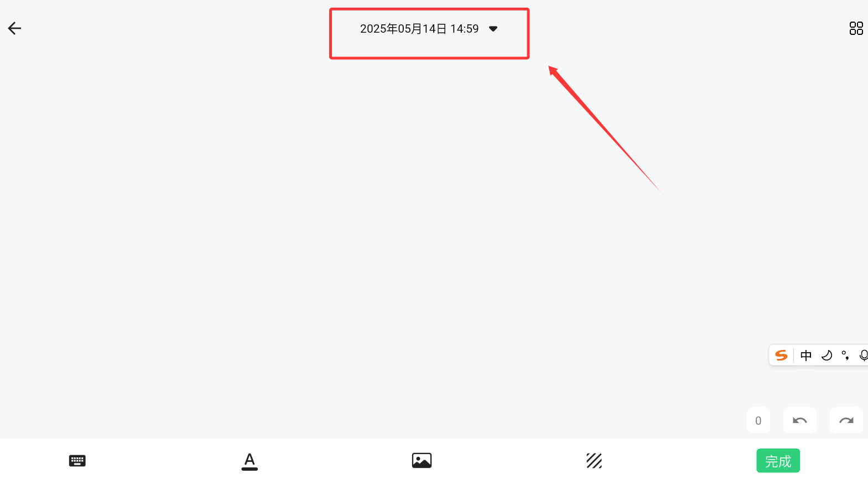Click the orange Sogou S logo
Image resolution: width=868 pixels, height=479 pixels.
(781, 356)
